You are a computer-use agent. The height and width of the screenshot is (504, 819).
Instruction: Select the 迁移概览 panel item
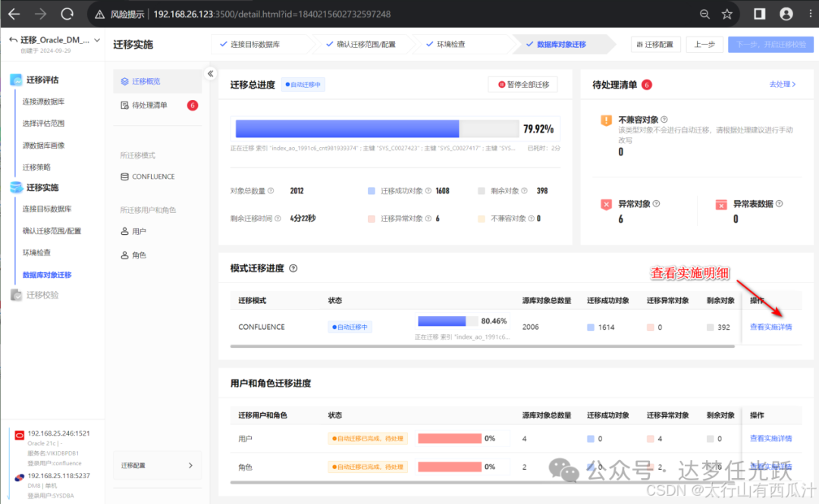(157, 82)
